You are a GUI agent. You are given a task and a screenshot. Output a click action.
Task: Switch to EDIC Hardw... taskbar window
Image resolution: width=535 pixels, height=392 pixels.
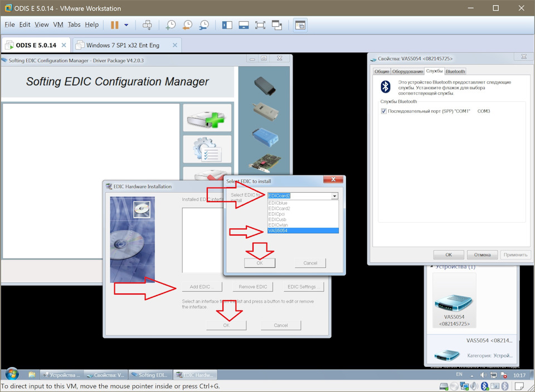click(x=195, y=375)
